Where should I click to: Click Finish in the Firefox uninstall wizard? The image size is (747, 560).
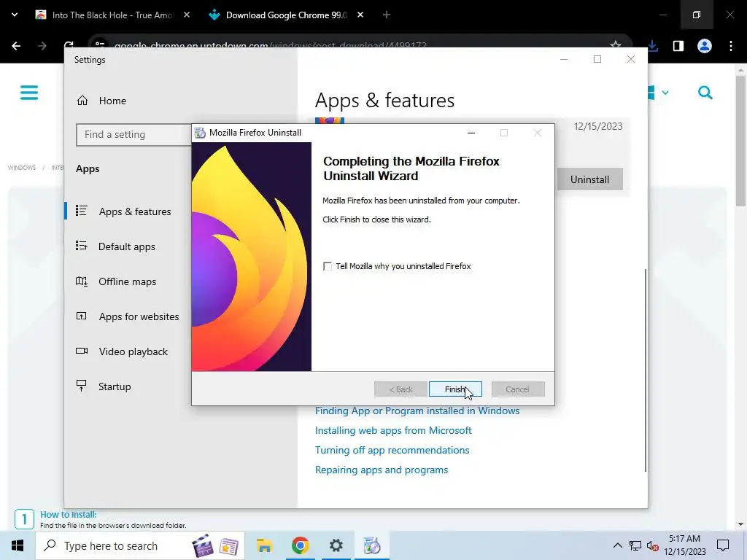point(455,389)
